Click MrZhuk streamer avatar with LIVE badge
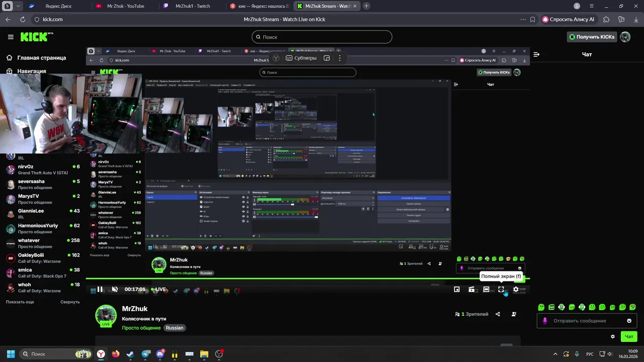Image resolution: width=644 pixels, height=362 pixels. (106, 316)
